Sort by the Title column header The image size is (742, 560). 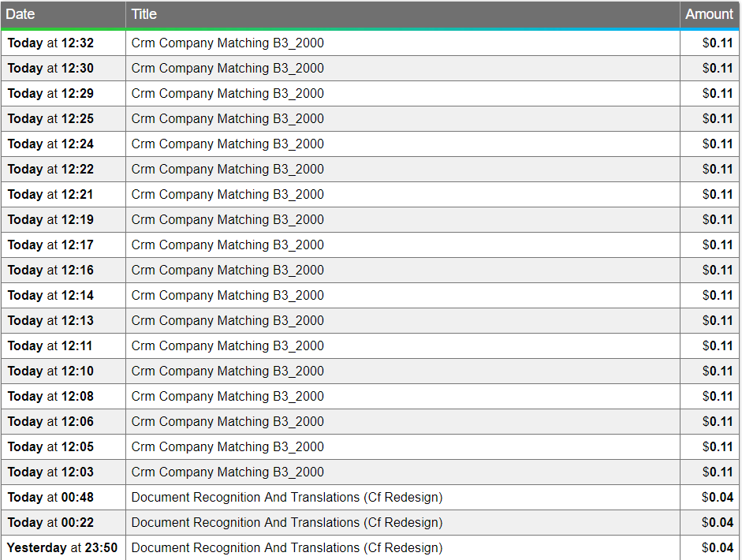144,14
